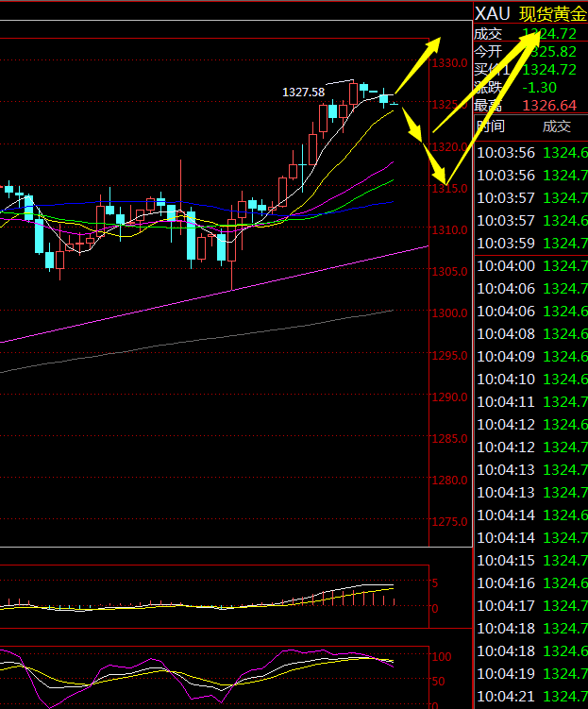Image resolution: width=588 pixels, height=709 pixels.
Task: Select the 10:04:09 tick row
Action: click(532, 356)
